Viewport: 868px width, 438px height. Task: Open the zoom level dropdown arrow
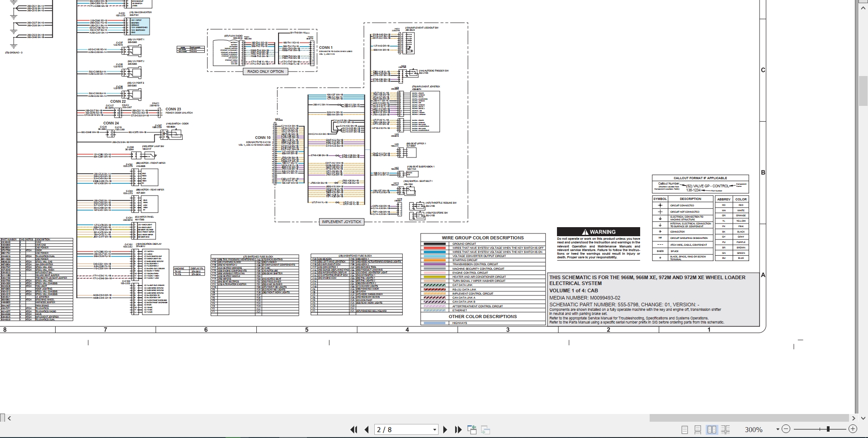[x=778, y=429]
